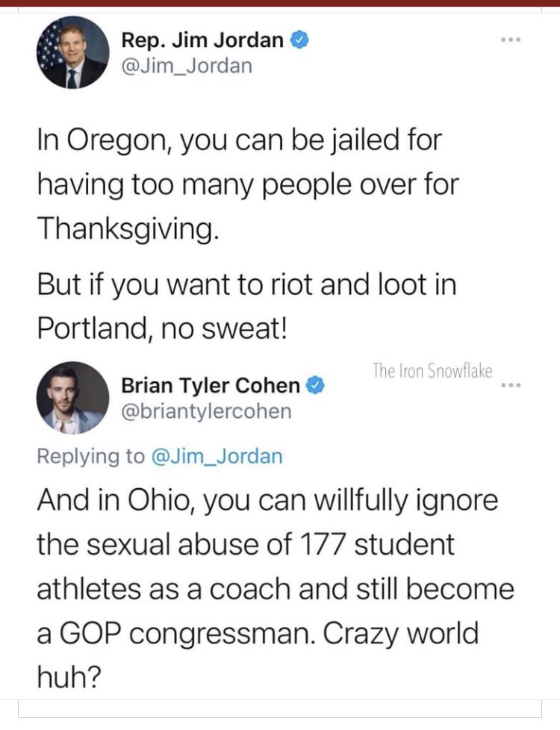
Task: Click the word "Thanksgiving." in the tweet
Action: (x=128, y=229)
